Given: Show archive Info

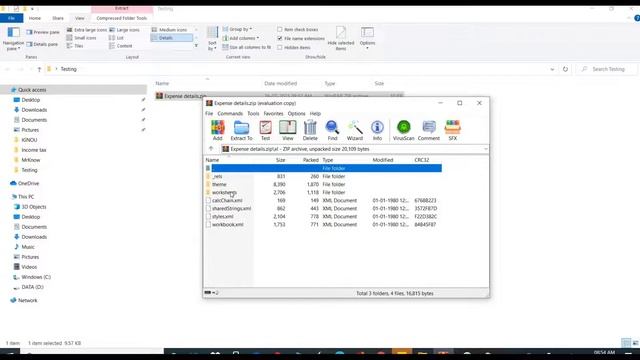Looking at the screenshot, I should (x=377, y=131).
